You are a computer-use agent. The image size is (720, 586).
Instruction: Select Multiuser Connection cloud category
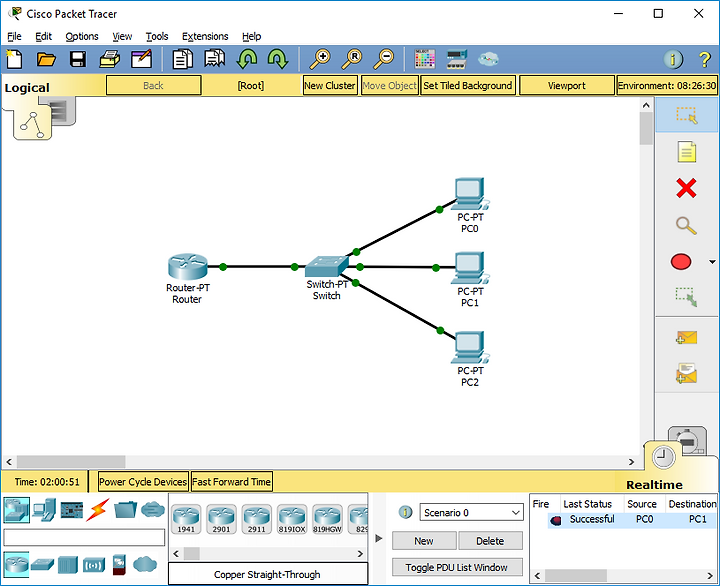tap(153, 509)
